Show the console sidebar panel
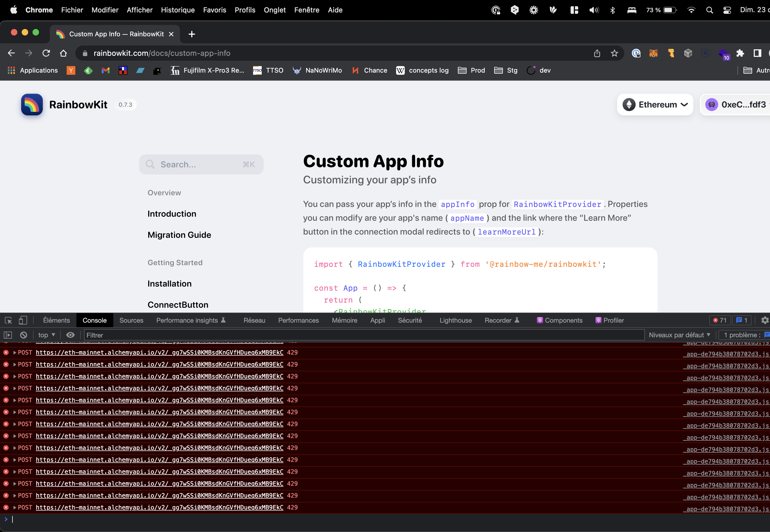Viewport: 770px width, 532px height. [x=8, y=335]
